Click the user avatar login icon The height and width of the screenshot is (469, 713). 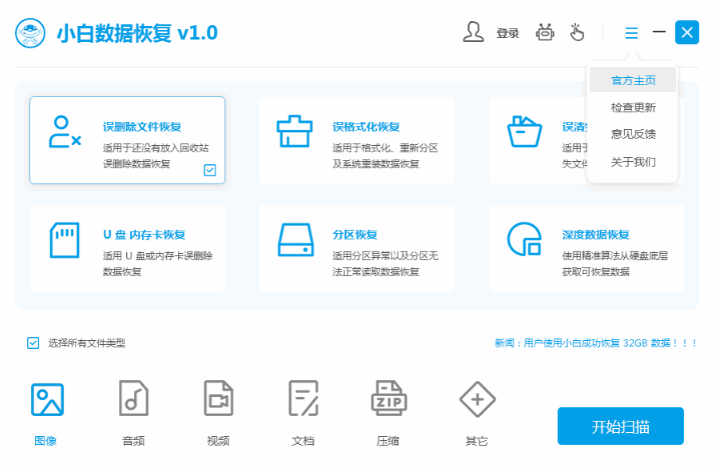pos(473,32)
